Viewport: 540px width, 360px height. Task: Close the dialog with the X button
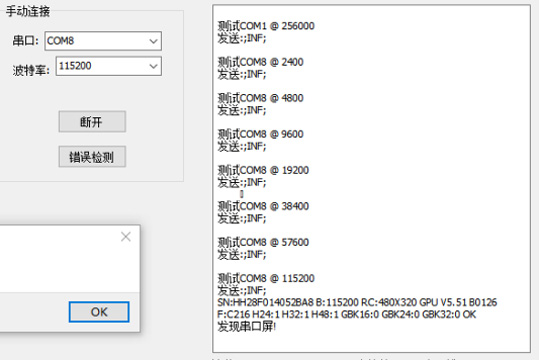[x=126, y=237]
